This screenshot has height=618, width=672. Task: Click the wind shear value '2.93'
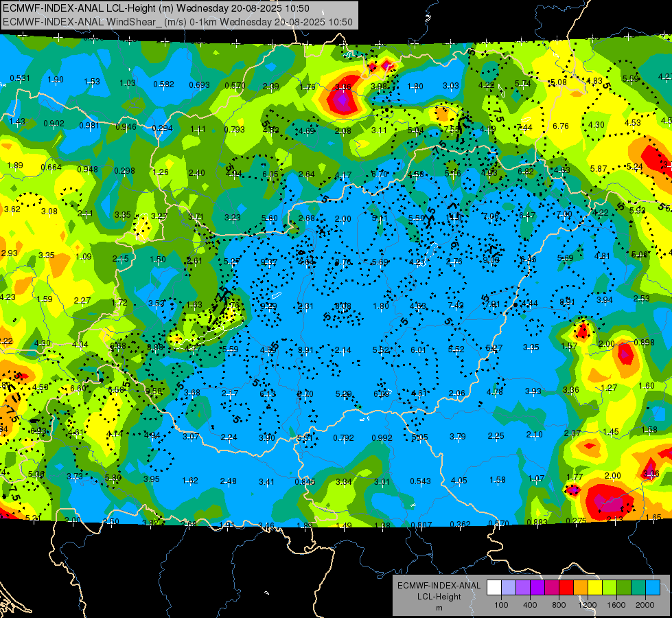click(10, 253)
